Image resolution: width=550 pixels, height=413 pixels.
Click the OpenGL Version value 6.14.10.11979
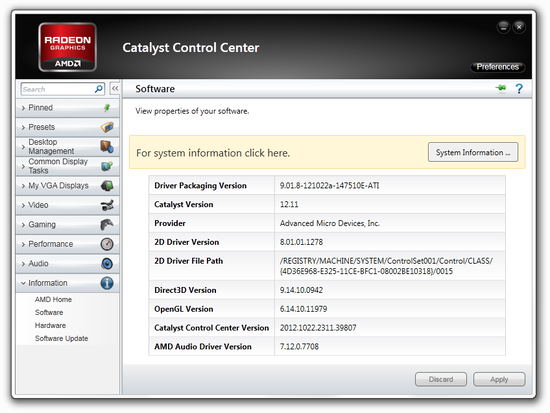click(x=303, y=309)
